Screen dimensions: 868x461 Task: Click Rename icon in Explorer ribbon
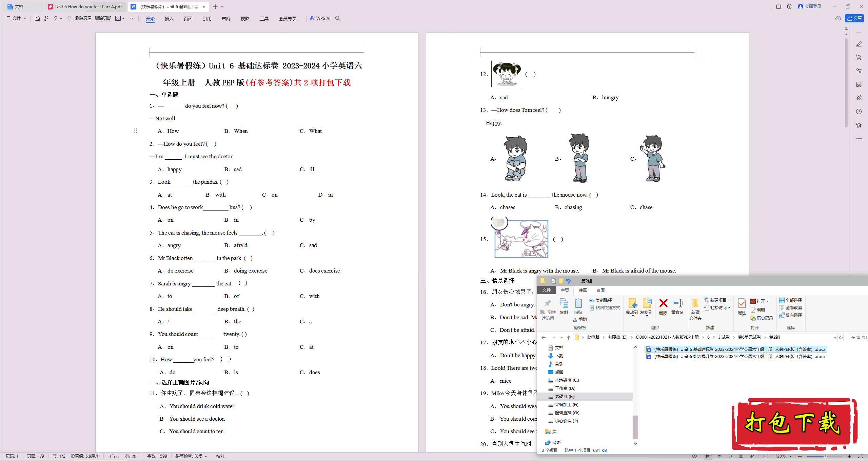pos(677,306)
